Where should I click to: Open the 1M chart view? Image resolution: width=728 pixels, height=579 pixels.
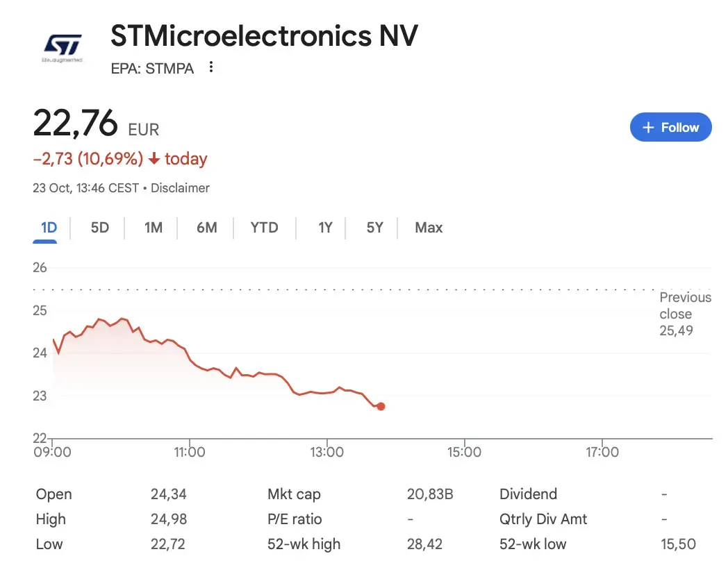pos(152,227)
